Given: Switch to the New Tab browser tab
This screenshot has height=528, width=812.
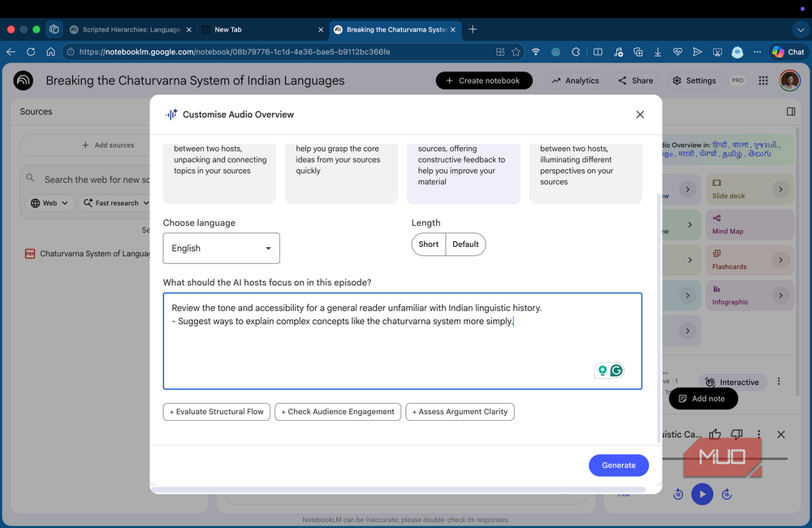Looking at the screenshot, I should click(261, 29).
